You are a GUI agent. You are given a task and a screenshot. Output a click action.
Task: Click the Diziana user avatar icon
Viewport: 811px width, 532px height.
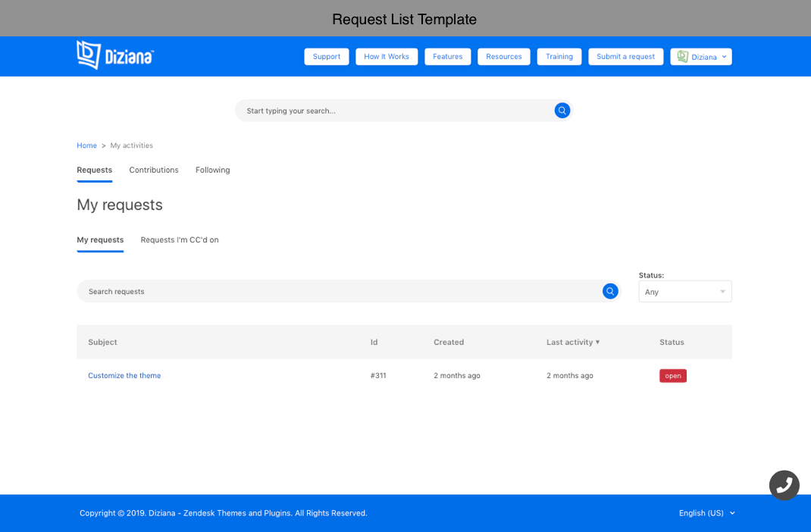pyautogui.click(x=682, y=57)
